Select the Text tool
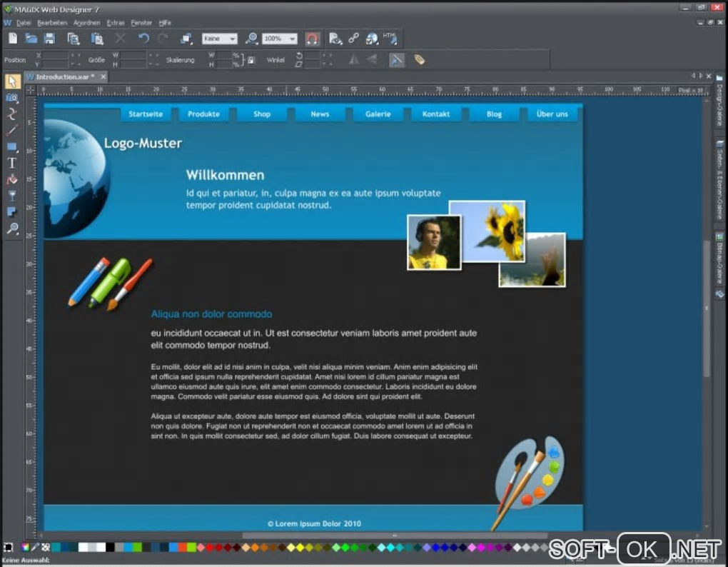Viewport: 728px width, 567px height. click(12, 163)
